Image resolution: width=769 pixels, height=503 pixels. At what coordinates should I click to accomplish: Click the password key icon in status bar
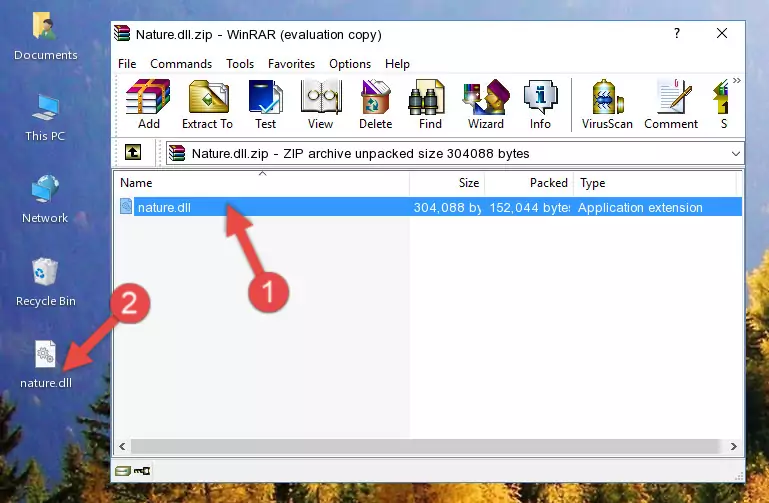click(142, 471)
